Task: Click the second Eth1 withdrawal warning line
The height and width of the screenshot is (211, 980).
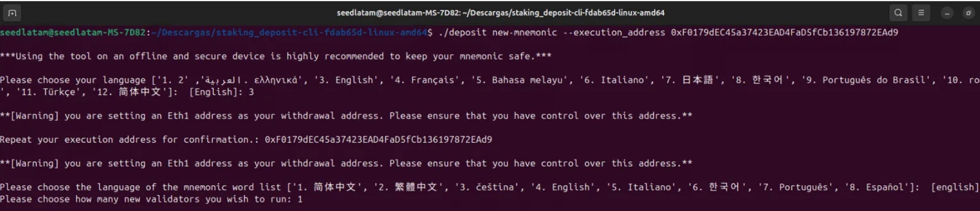Action: [346, 164]
